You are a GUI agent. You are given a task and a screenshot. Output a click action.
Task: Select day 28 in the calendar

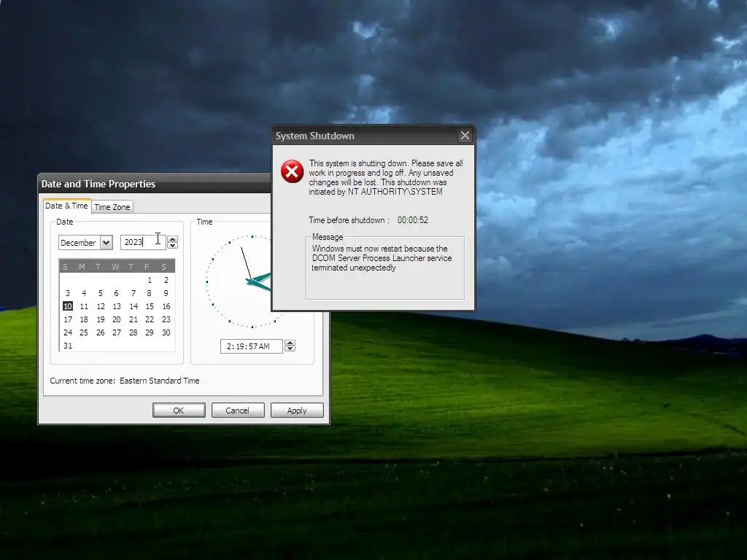[x=133, y=332]
